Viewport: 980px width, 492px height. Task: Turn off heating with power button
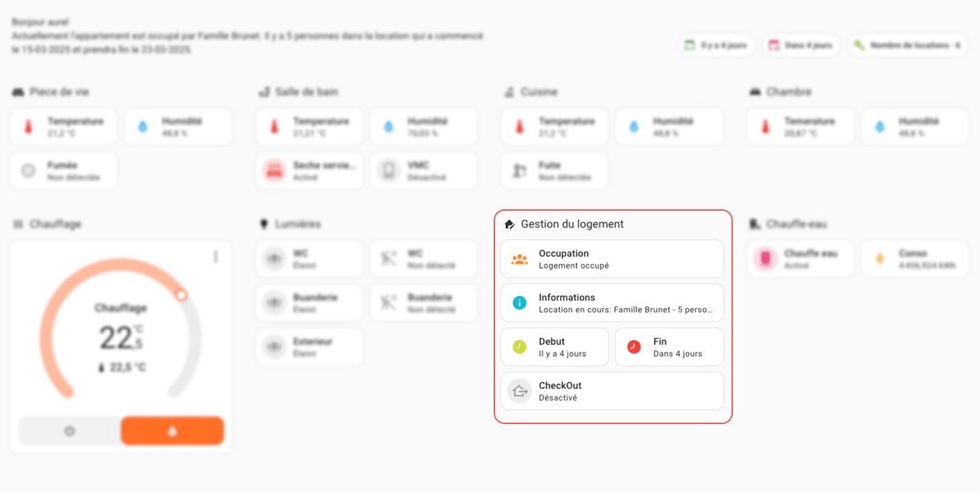69,431
